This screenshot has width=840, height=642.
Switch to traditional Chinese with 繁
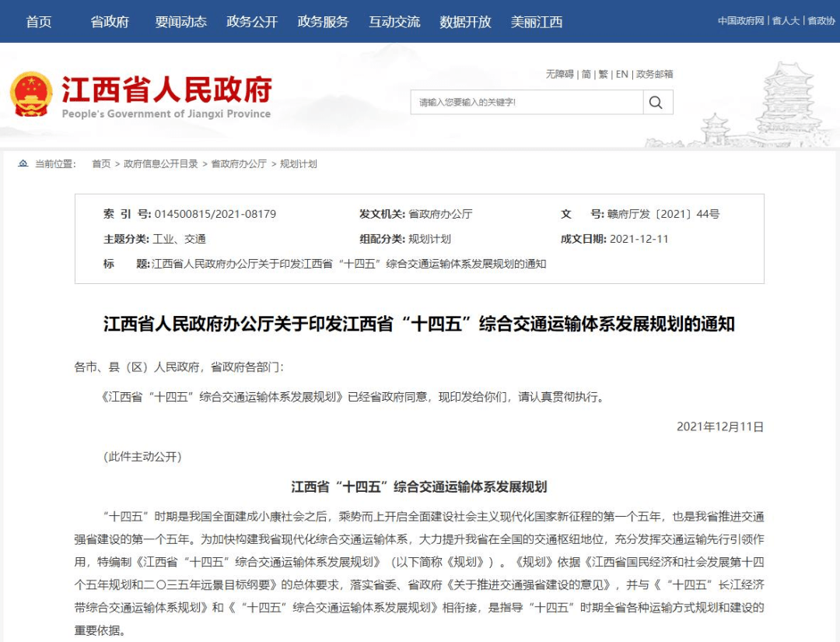tap(604, 74)
